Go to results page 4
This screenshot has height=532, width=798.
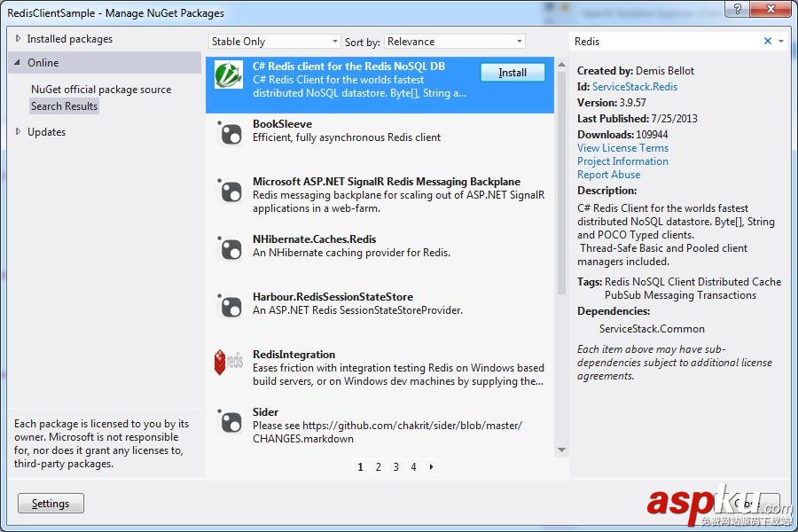point(414,467)
